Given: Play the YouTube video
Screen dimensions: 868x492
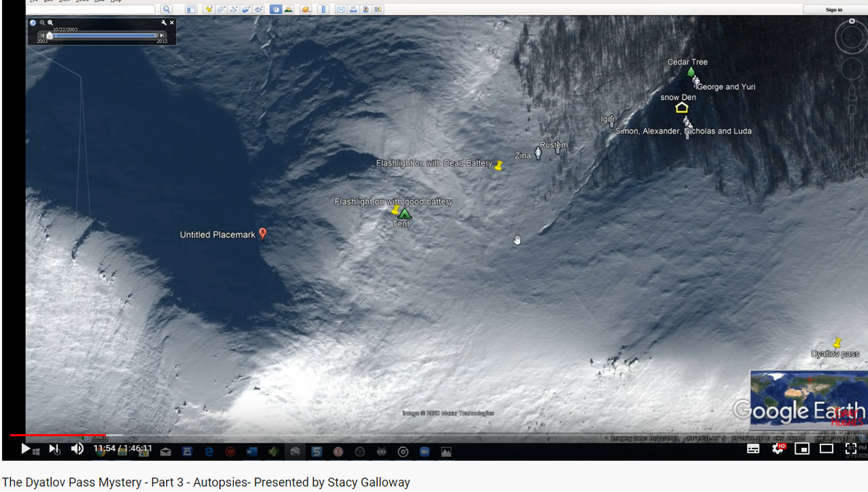Looking at the screenshot, I should (25, 449).
